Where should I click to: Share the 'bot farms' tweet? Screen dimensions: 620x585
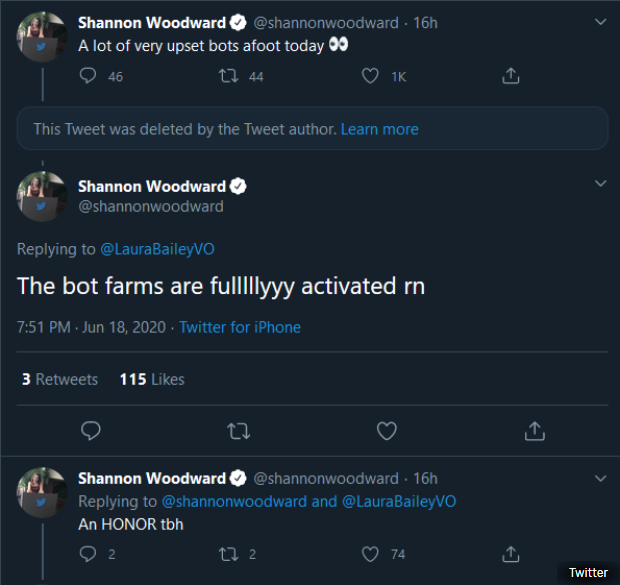pyautogui.click(x=535, y=431)
